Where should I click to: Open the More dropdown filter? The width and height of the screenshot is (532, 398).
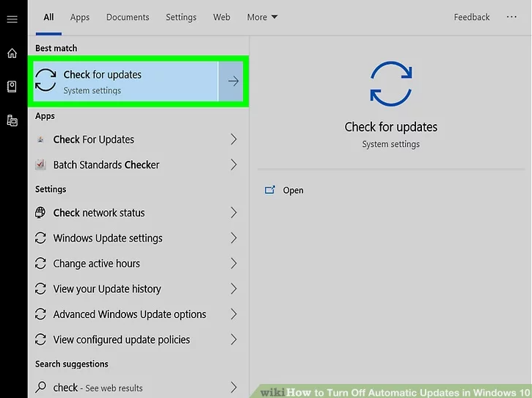(262, 17)
